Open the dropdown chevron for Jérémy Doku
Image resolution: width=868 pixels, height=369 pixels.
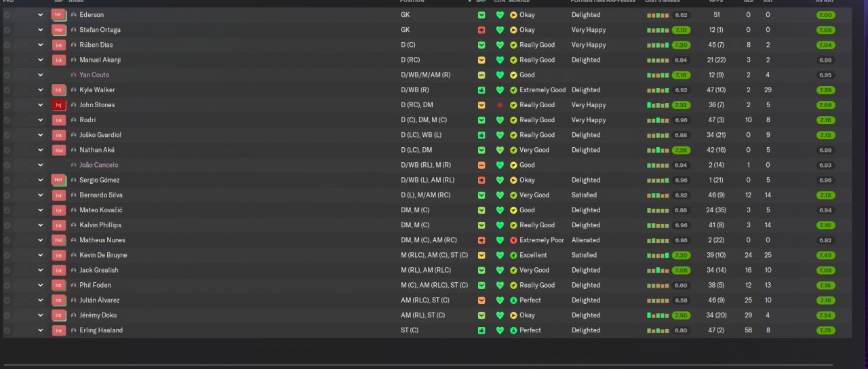40,315
